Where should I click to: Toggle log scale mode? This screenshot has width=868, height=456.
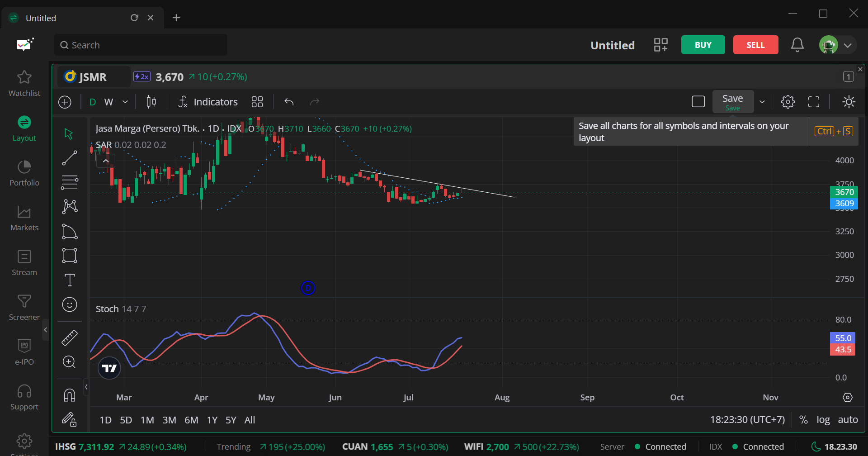(823, 420)
